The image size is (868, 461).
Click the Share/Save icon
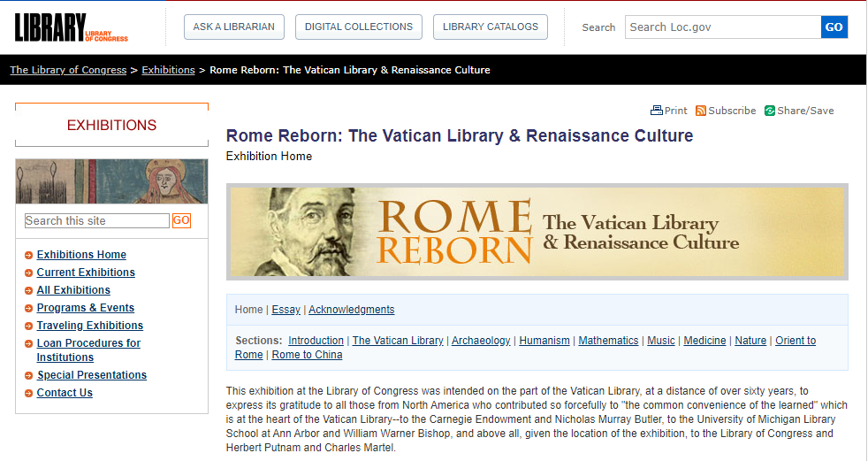click(770, 111)
